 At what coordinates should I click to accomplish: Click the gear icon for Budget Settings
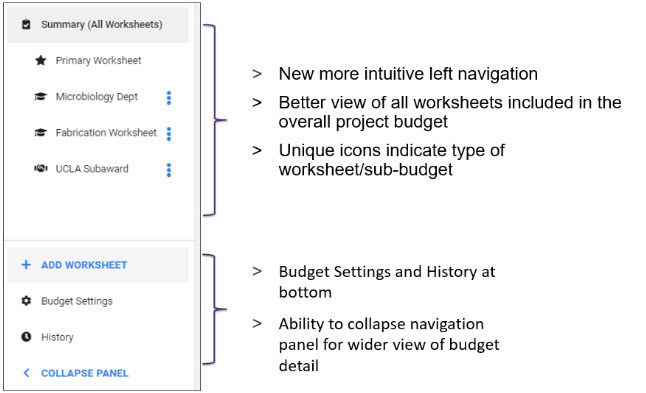click(26, 301)
